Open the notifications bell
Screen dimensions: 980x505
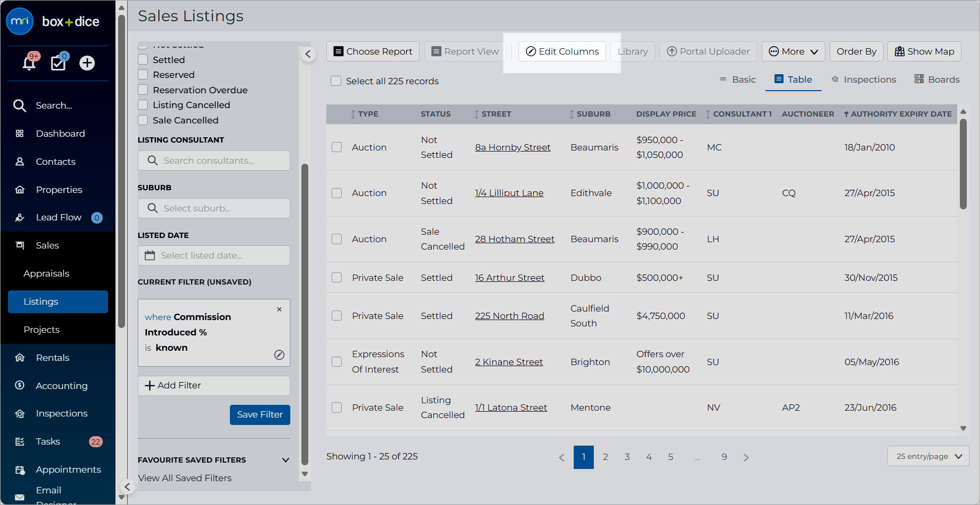tap(29, 63)
